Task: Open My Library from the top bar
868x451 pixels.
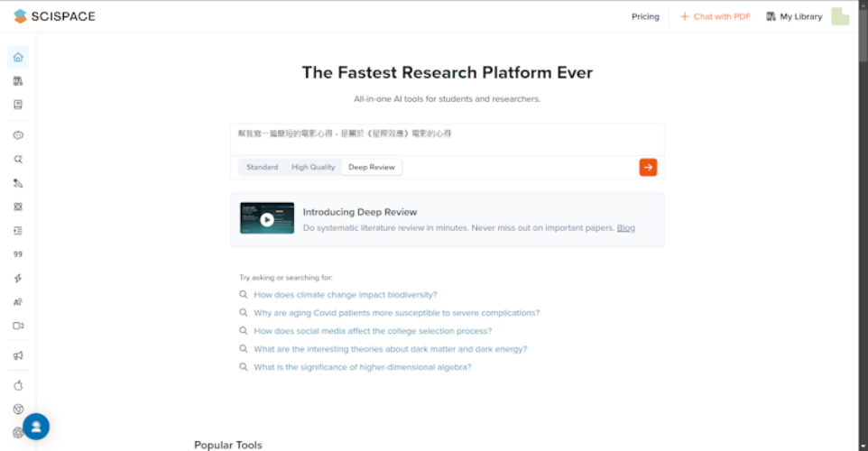Action: pos(794,16)
